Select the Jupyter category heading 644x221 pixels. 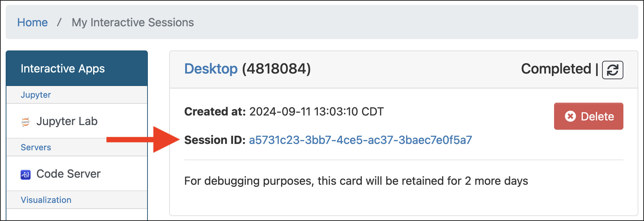click(36, 95)
